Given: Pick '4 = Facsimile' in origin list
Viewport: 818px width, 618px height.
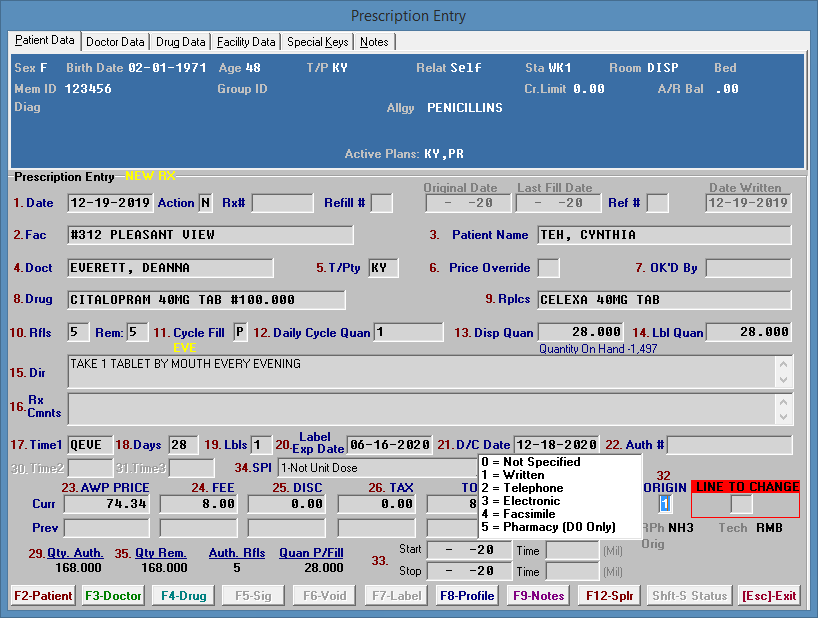Looking at the screenshot, I should 520,514.
